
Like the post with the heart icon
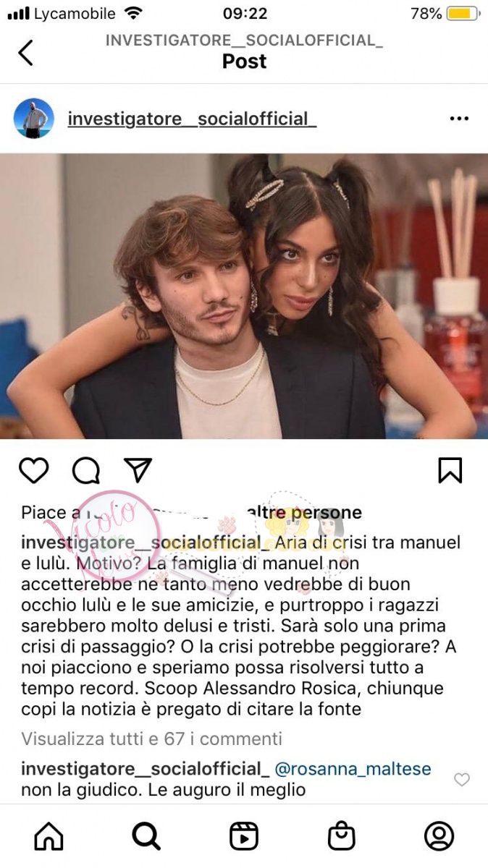[x=33, y=470]
